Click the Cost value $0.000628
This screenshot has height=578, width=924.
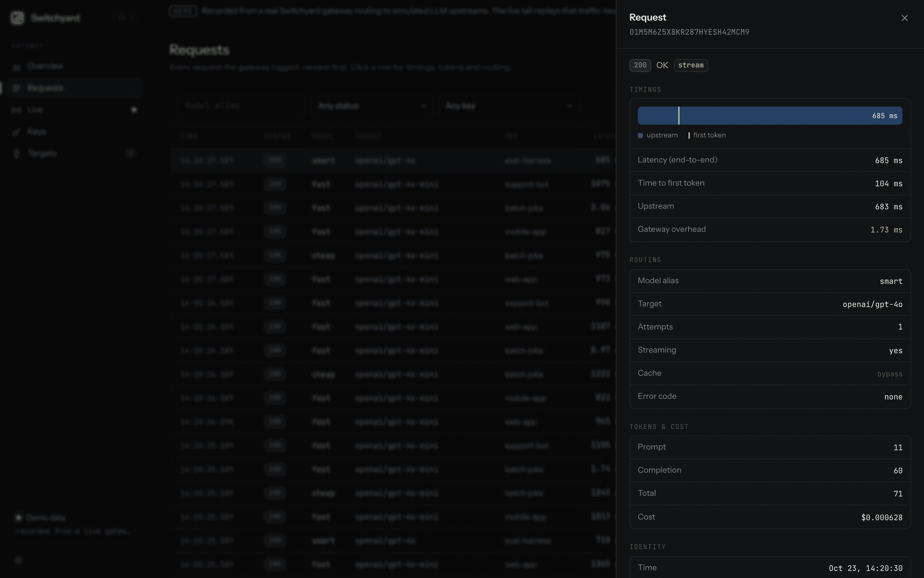click(882, 518)
